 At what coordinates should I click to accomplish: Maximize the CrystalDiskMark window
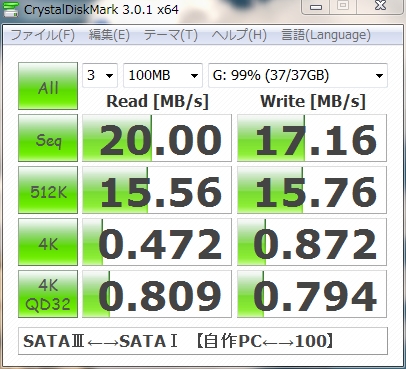point(343,7)
